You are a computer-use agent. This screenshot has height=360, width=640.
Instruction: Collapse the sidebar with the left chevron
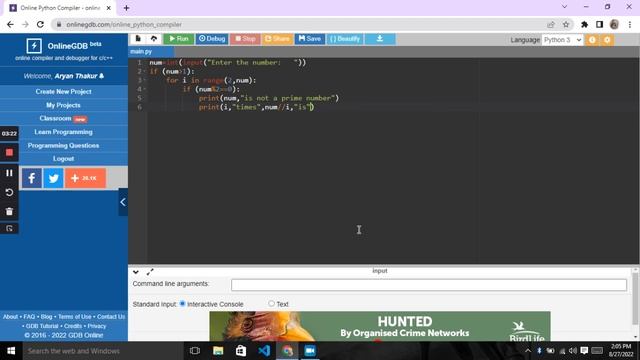[x=123, y=202]
